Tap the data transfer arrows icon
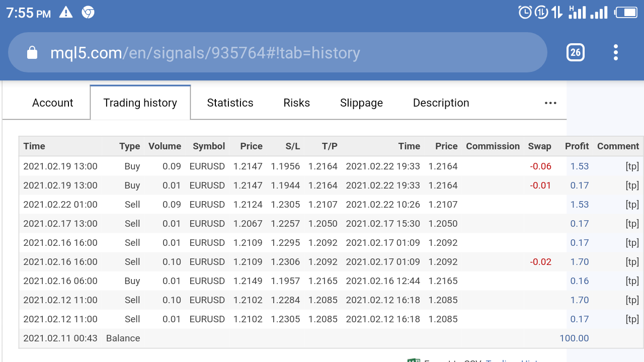Viewport: 644px width, 362px height. pyautogui.click(x=557, y=13)
